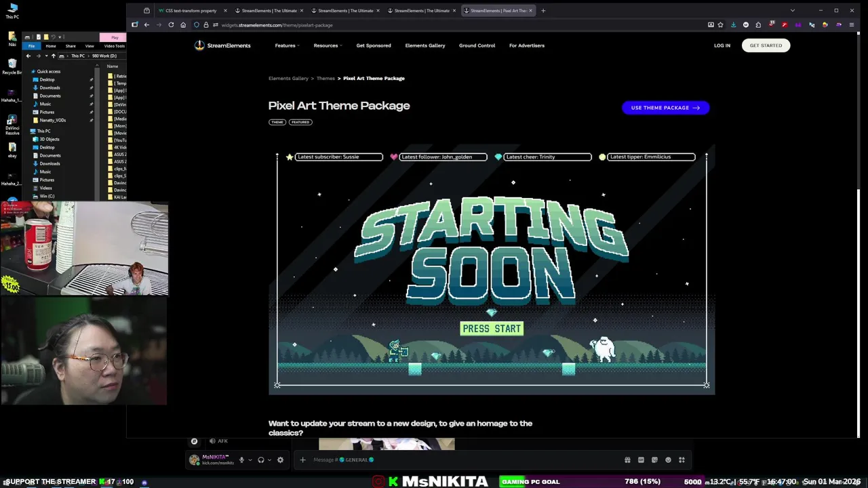Open Discord GIF picker icon
Viewport: 868px width, 488px height.
tap(641, 460)
